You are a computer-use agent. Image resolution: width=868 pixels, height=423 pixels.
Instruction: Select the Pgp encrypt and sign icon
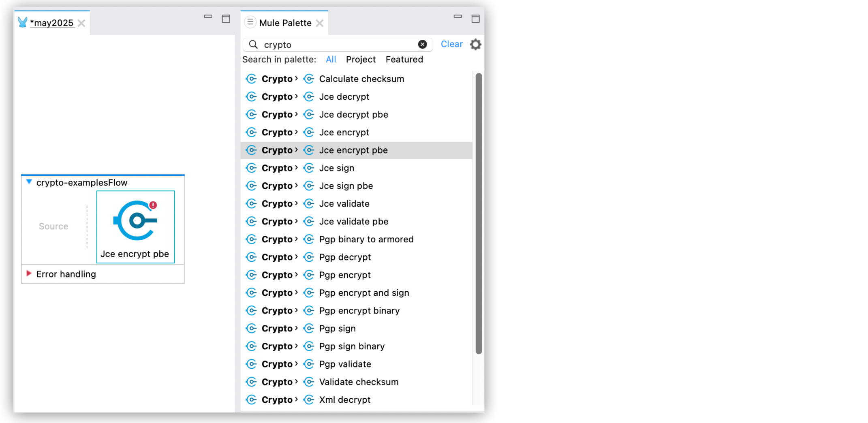point(309,293)
